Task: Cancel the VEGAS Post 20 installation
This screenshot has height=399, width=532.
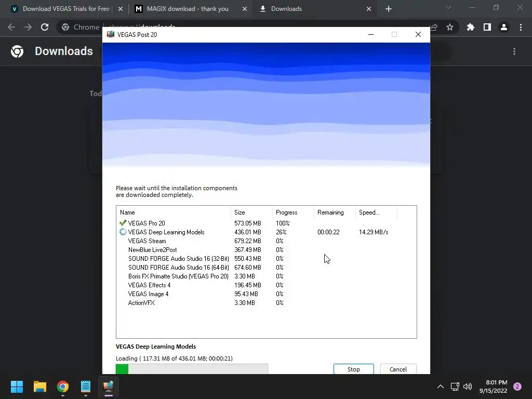Action: point(398,369)
